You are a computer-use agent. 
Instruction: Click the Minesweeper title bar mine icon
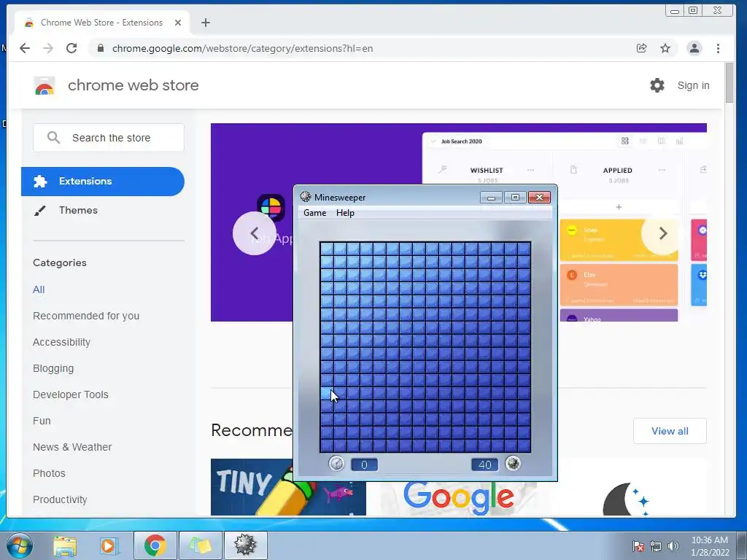(306, 197)
